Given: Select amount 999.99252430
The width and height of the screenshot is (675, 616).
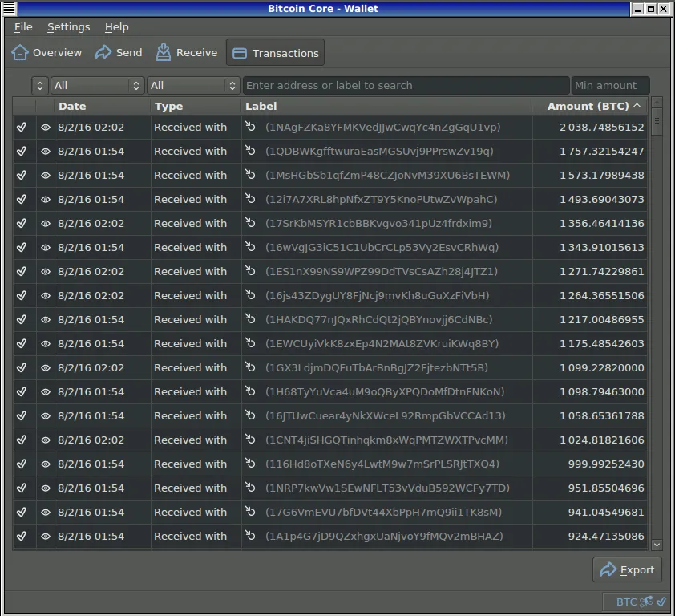Looking at the screenshot, I should (x=606, y=464).
